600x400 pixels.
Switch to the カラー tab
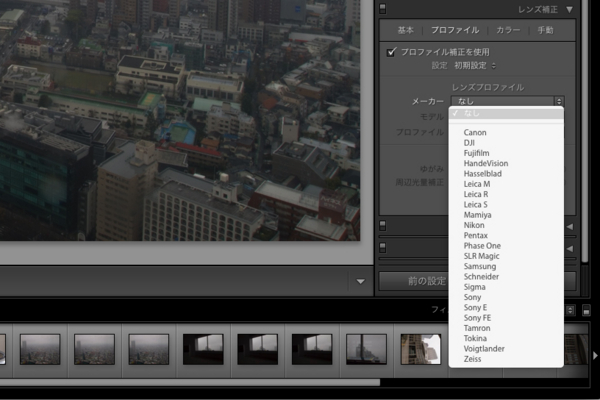[508, 30]
